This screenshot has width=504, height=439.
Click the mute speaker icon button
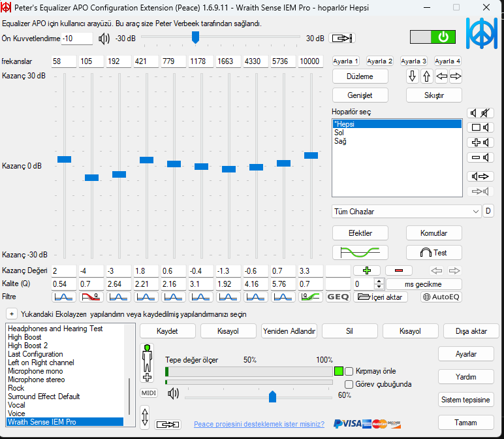[x=480, y=113]
